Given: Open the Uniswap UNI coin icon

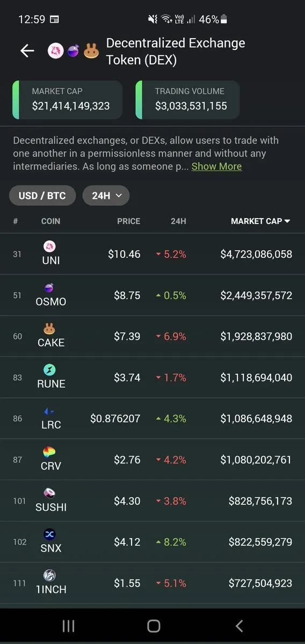Looking at the screenshot, I should (50, 247).
